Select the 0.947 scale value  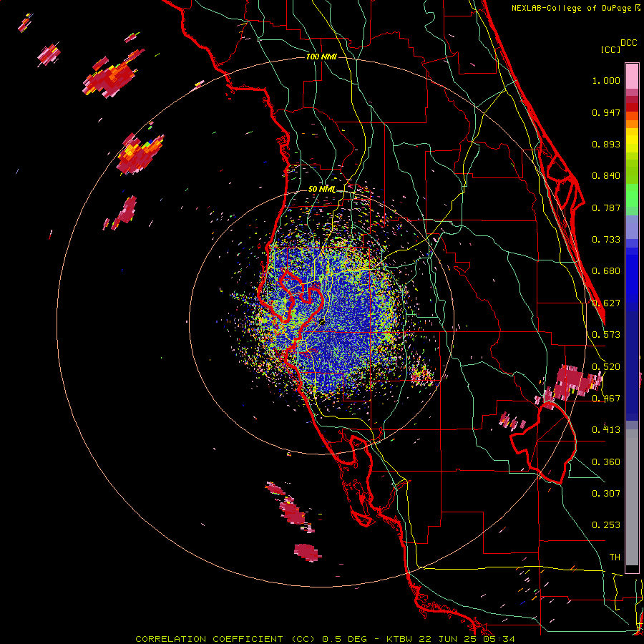pyautogui.click(x=606, y=112)
